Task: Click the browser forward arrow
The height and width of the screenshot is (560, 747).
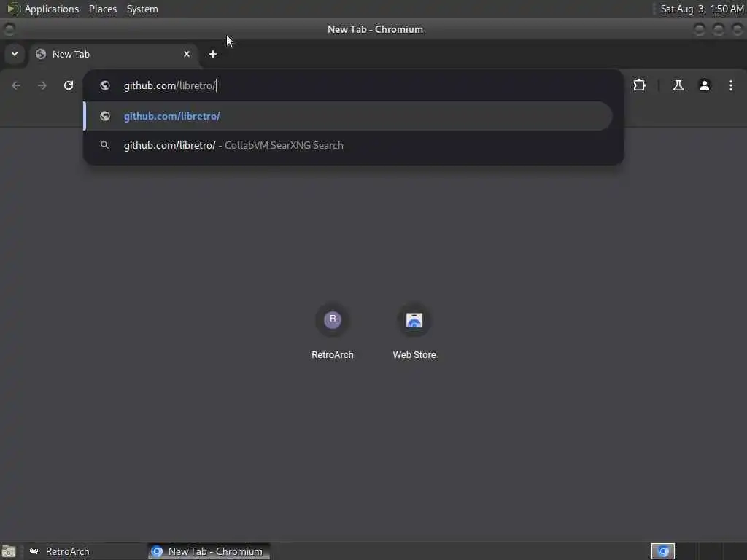Action: [x=42, y=85]
